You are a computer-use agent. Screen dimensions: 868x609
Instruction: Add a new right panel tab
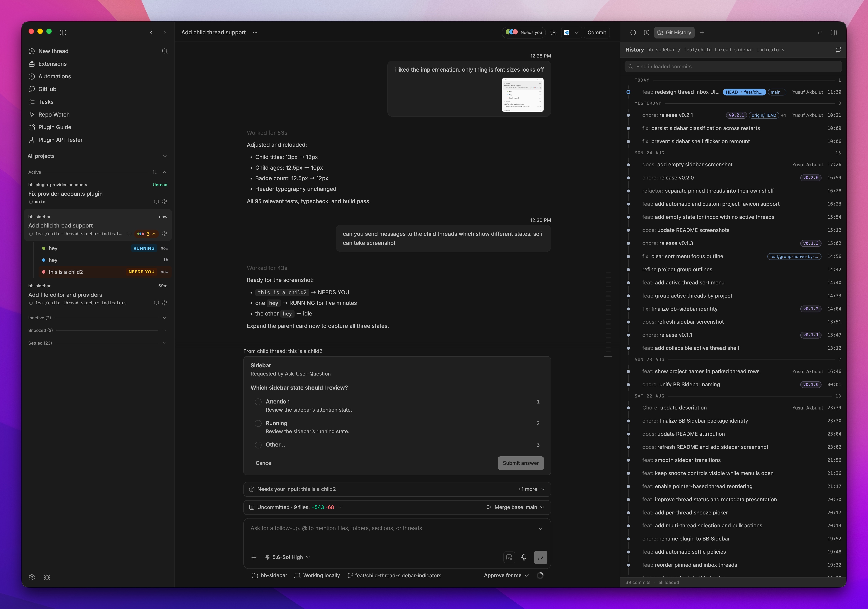[702, 33]
